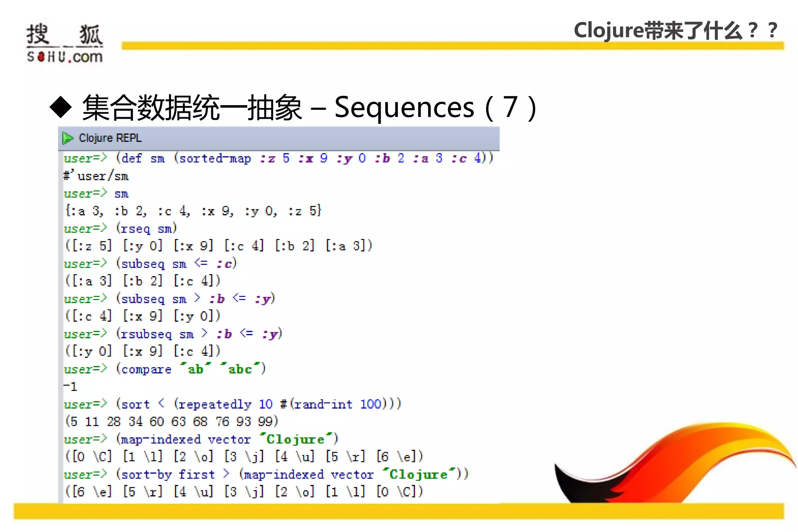Click the slide title Clojure带来了什么？？
Image resolution: width=798 pixels, height=532 pixels.
(676, 30)
